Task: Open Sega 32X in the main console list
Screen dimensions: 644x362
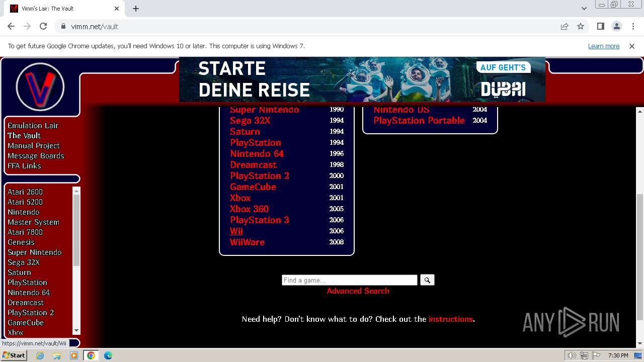Action: point(250,120)
